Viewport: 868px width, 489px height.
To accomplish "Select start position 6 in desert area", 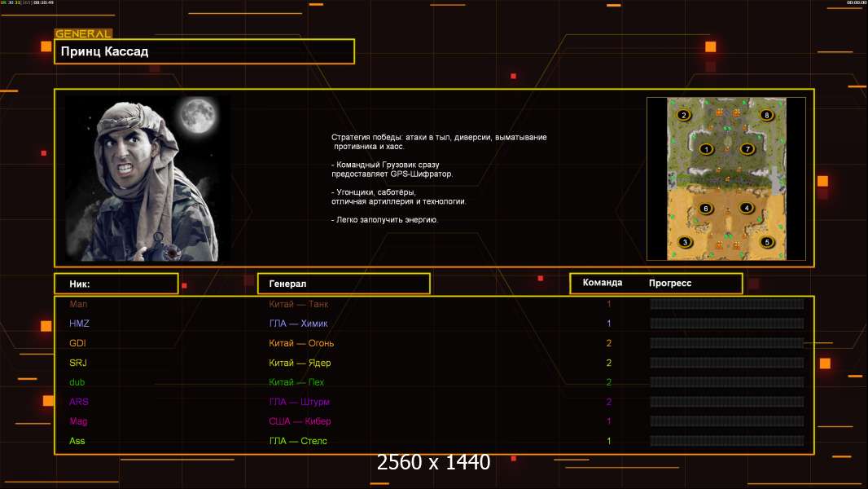I will click(x=706, y=209).
